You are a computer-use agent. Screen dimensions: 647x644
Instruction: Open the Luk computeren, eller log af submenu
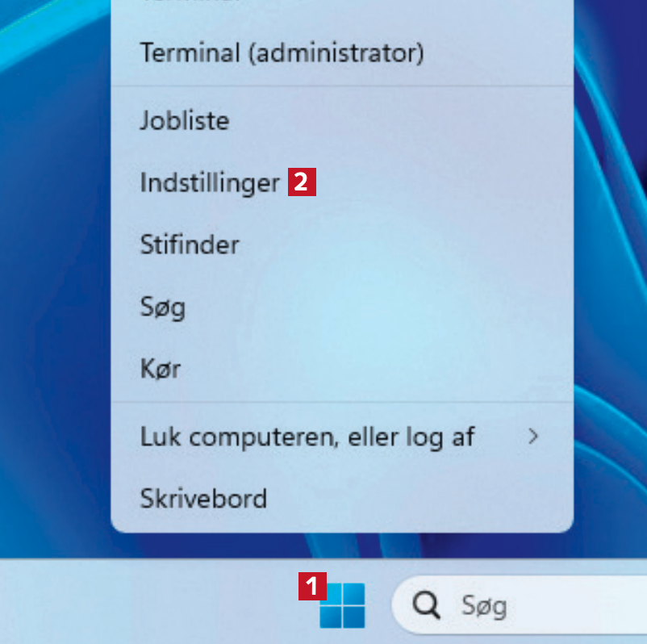[307, 437]
